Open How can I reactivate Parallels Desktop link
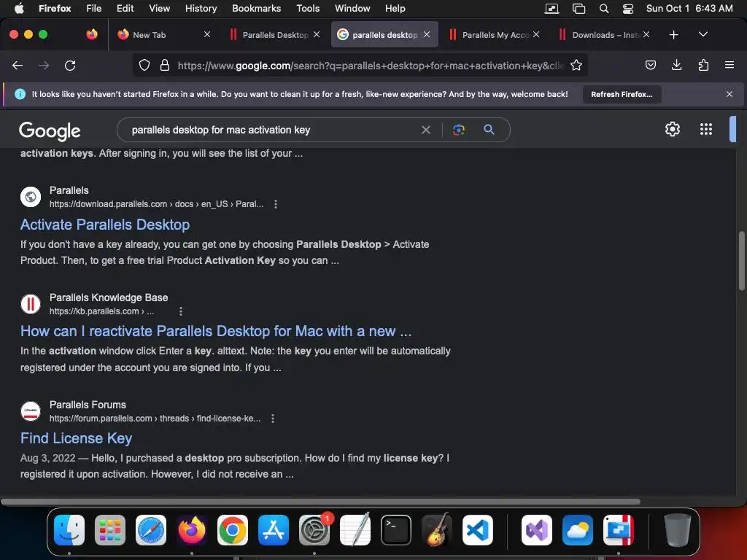Image resolution: width=747 pixels, height=560 pixels. point(216,331)
